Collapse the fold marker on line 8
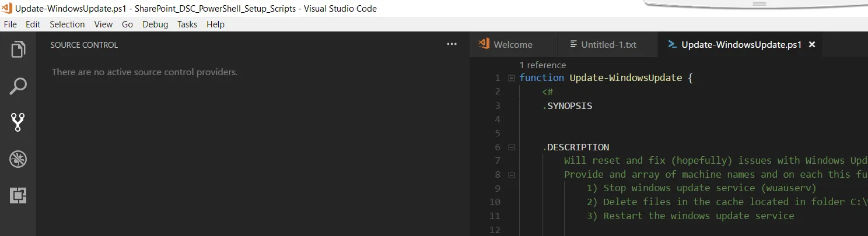The image size is (868, 236). [x=511, y=174]
